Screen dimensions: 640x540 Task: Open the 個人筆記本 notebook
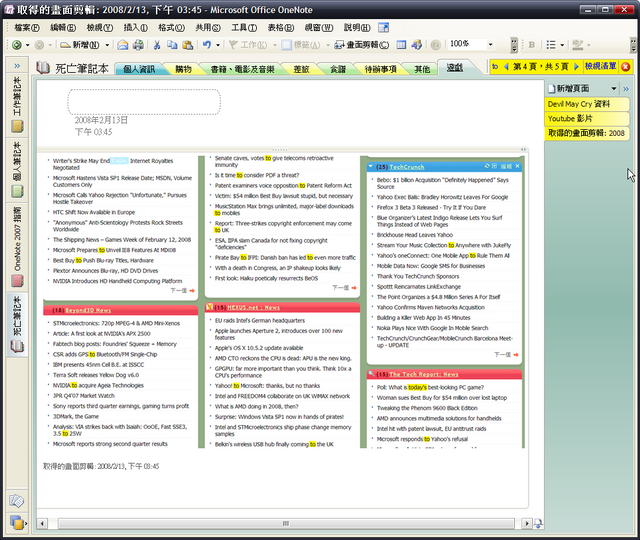[17, 169]
